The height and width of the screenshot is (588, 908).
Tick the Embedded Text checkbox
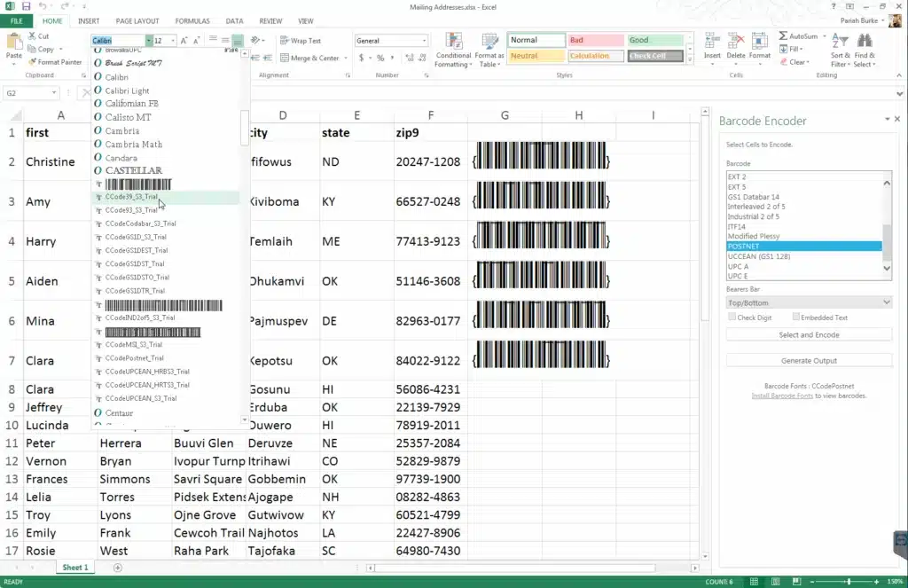tap(796, 318)
